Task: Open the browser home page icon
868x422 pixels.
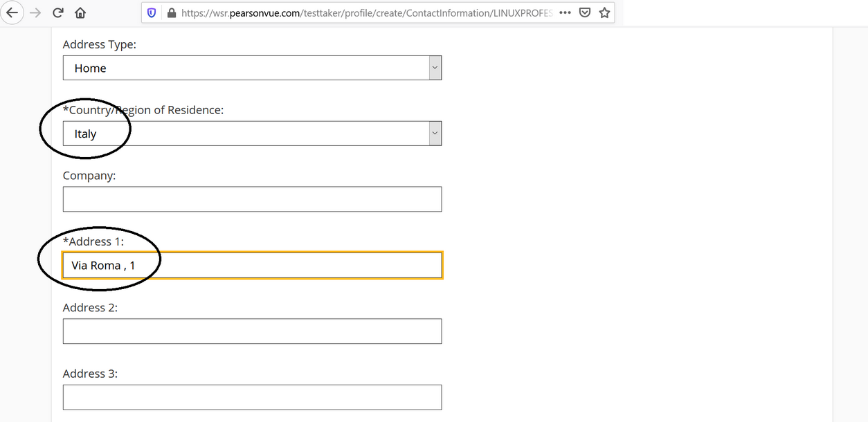Action: point(80,12)
